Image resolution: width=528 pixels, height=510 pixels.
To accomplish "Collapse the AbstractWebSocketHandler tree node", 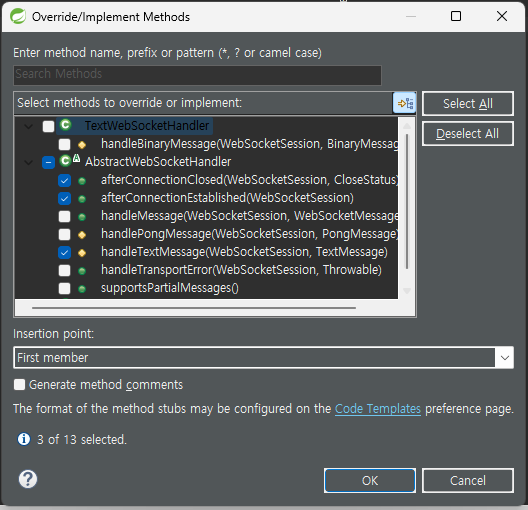I will tap(29, 163).
